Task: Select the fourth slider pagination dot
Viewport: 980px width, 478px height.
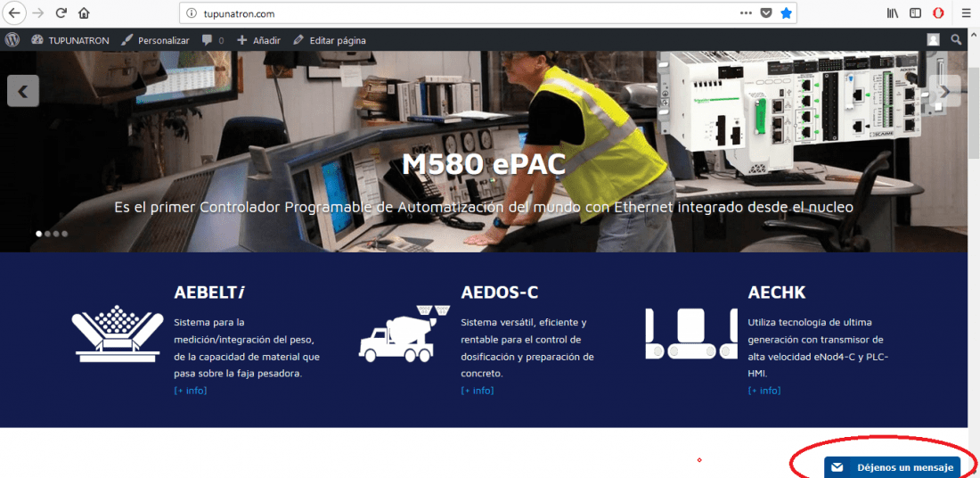Action: [64, 234]
